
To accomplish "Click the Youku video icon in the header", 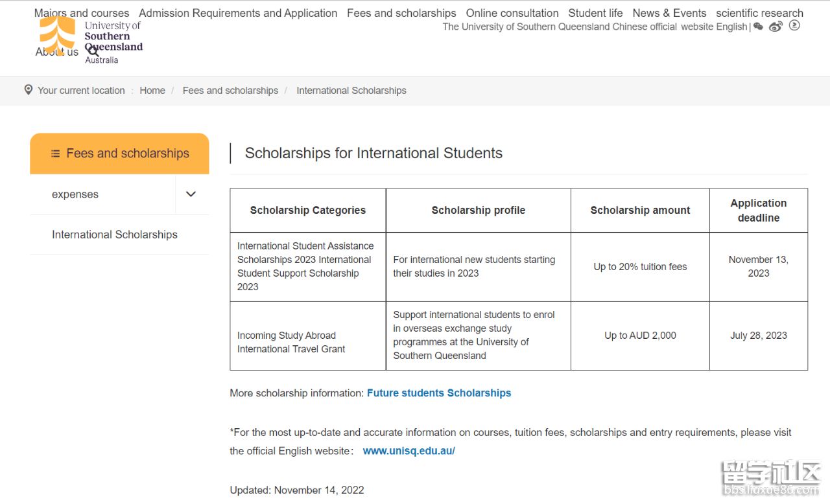I will (794, 25).
